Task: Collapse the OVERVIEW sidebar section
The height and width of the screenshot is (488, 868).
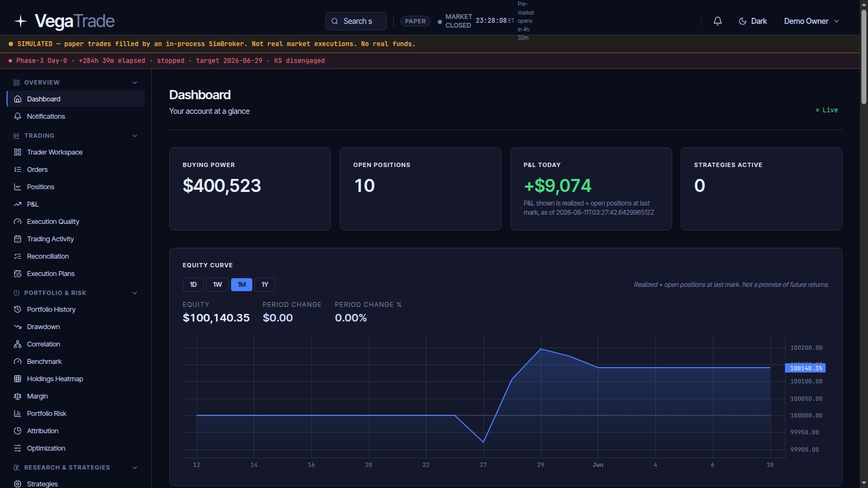Action: pyautogui.click(x=135, y=82)
